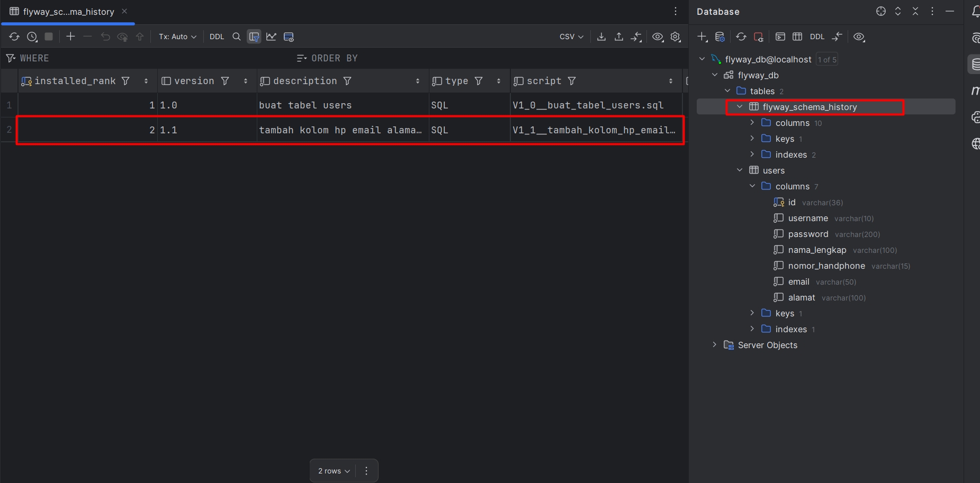980x483 pixels.
Task: Open the Show chart icon
Action: (271, 37)
